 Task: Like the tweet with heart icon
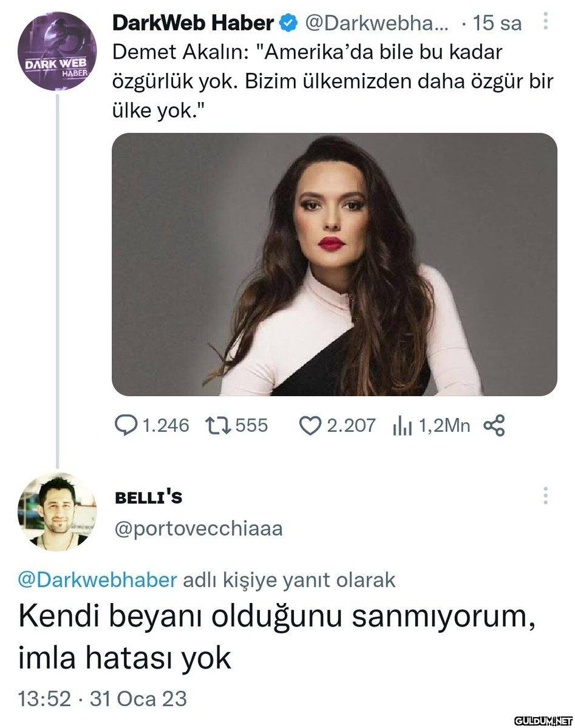[310, 425]
